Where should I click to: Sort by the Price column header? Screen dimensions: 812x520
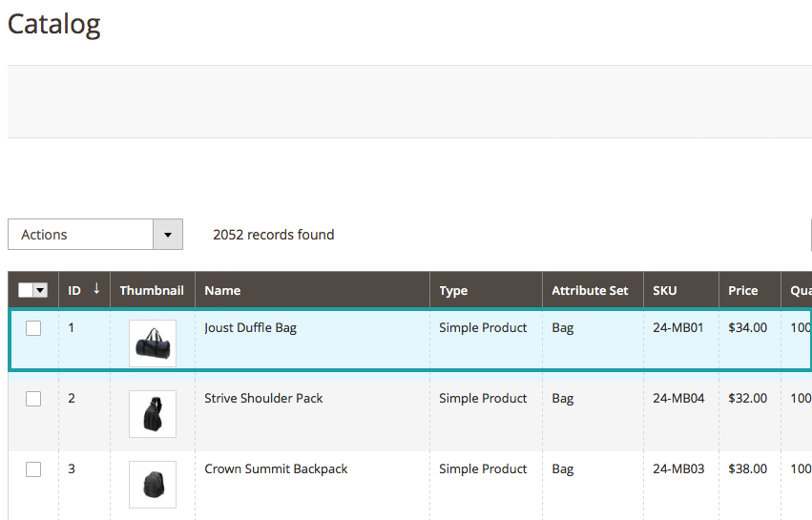[x=742, y=291]
